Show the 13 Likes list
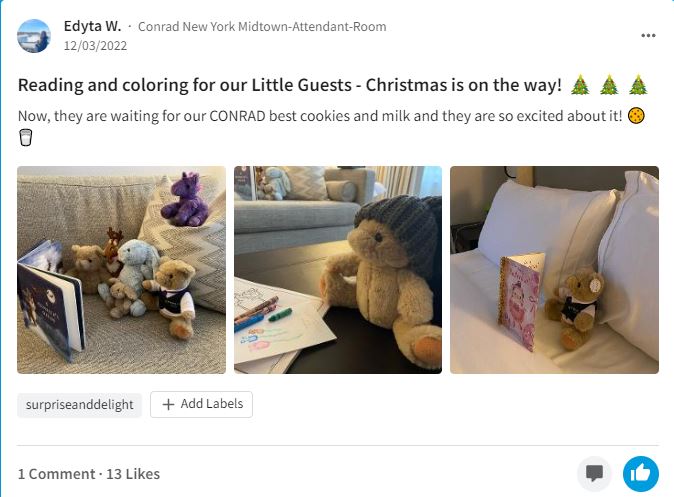The height and width of the screenshot is (497, 674). [x=132, y=474]
